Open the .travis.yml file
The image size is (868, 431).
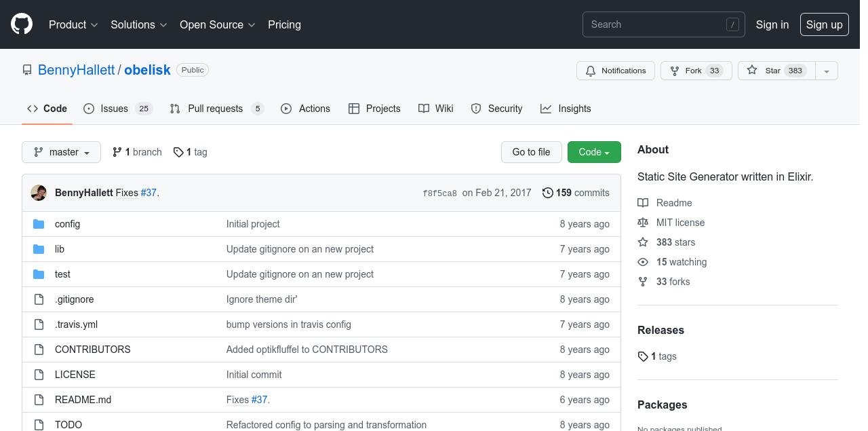coord(76,324)
